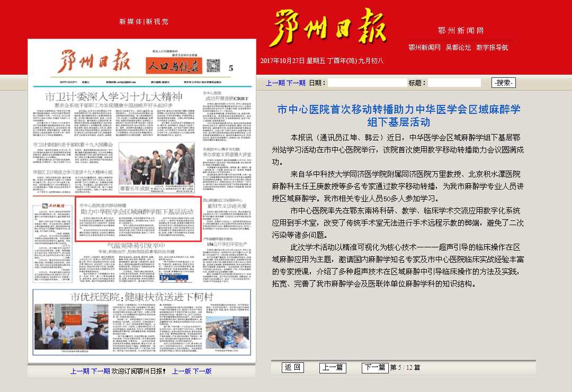Open the 华容区卫计局成立学习宣讲十九大精神小组 article
Image resolution: width=572 pixels, height=392 pixels.
pyautogui.click(x=73, y=172)
